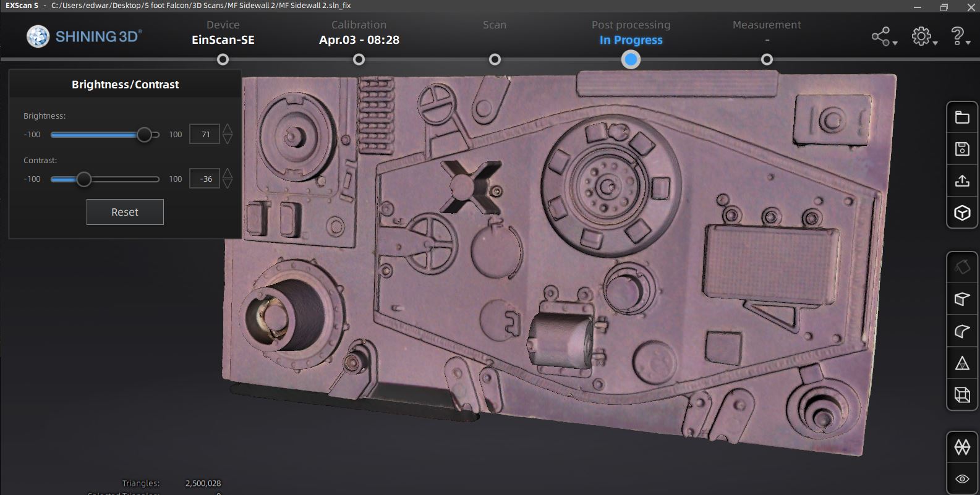Expand the share icon dropdown arrow
This screenshot has height=495, width=980.
pyautogui.click(x=895, y=43)
